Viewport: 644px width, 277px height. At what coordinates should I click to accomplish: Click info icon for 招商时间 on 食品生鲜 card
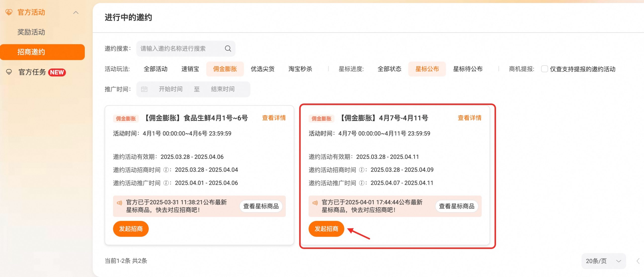pyautogui.click(x=166, y=170)
